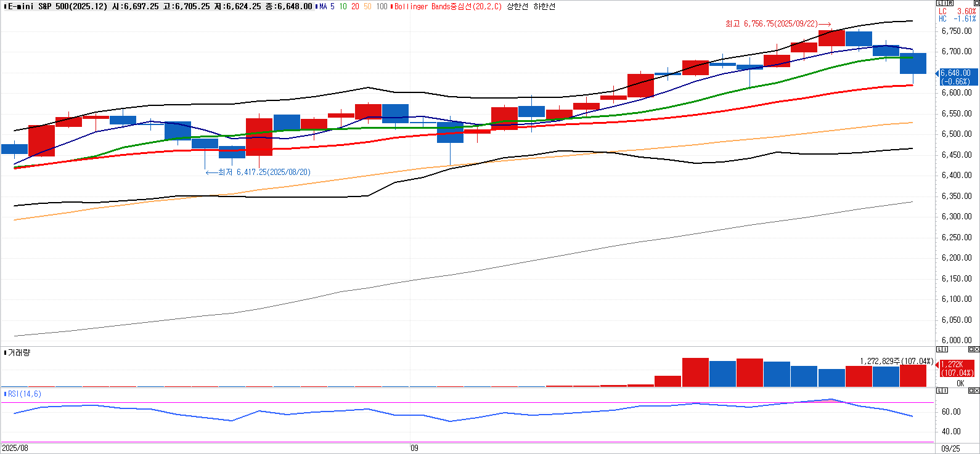This screenshot has height=454, width=980.
Task: Click the 09/25 date label on time axis
Action: coord(950,448)
